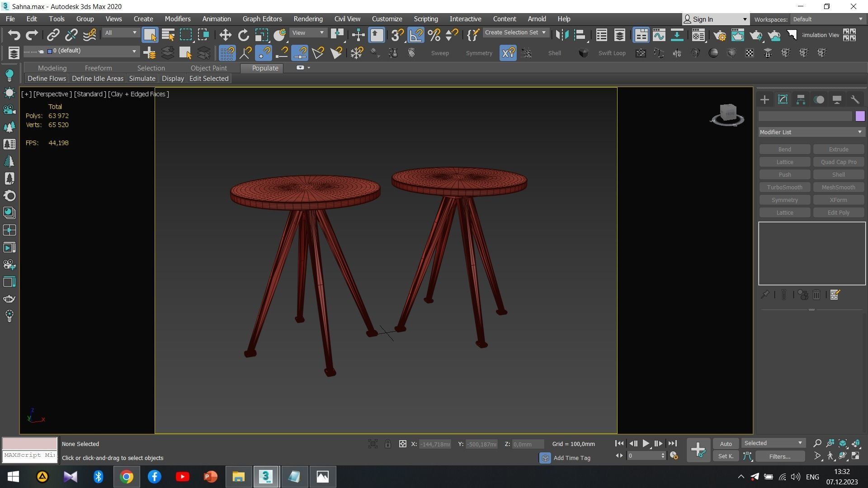The width and height of the screenshot is (868, 488).
Task: Click the Play Animation button
Action: click(x=646, y=444)
